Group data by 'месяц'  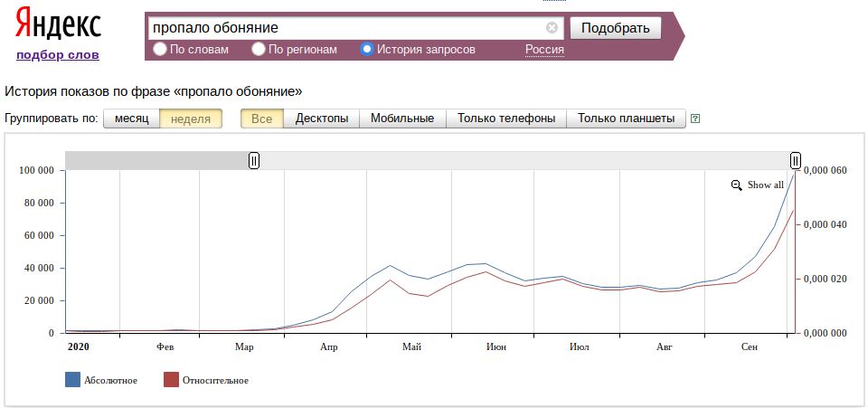pos(132,119)
